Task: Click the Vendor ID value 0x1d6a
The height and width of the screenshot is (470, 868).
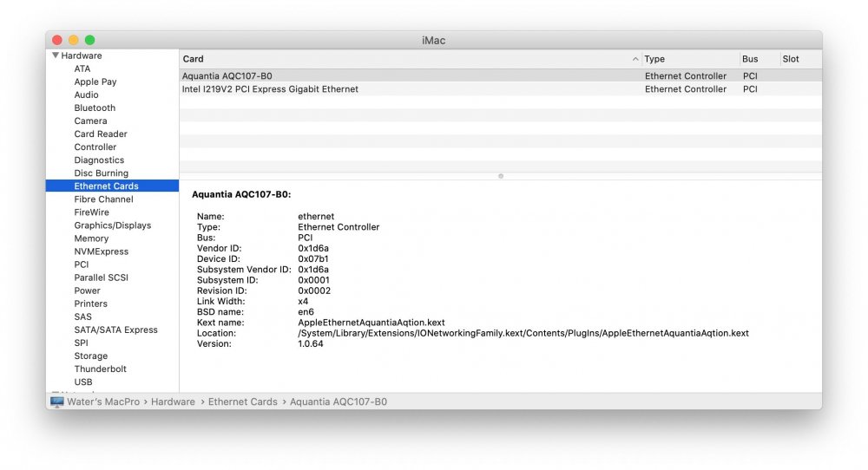Action: (313, 248)
